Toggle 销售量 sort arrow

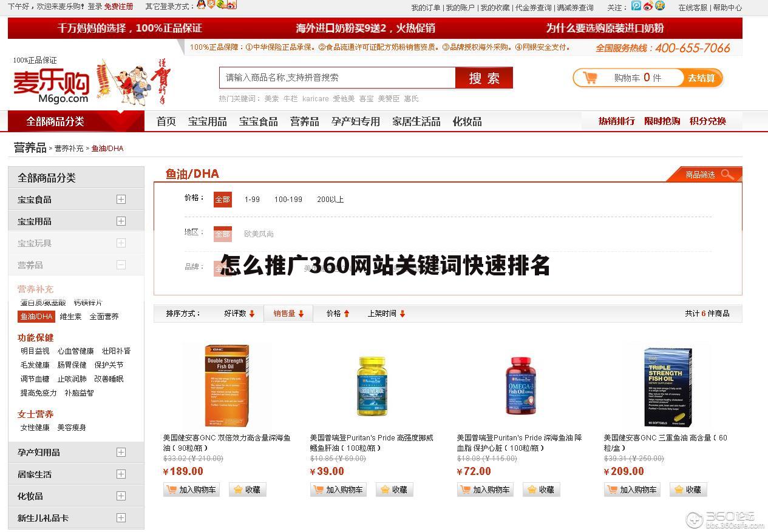coord(301,314)
